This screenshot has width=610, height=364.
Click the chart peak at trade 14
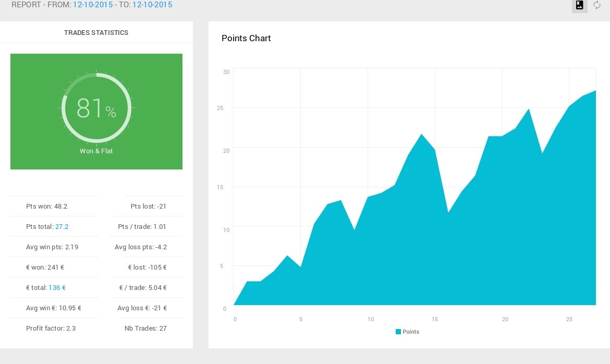[x=421, y=135]
